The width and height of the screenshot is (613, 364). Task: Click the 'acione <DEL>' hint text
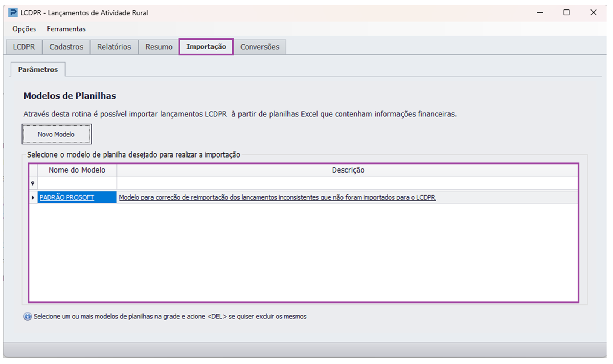click(x=206, y=317)
